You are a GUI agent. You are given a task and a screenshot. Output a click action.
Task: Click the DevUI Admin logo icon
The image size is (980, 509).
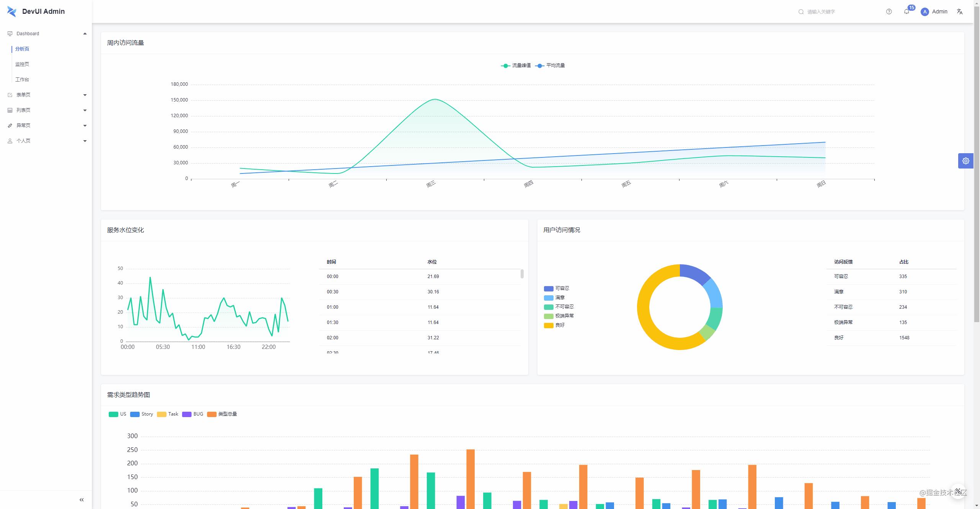click(12, 11)
